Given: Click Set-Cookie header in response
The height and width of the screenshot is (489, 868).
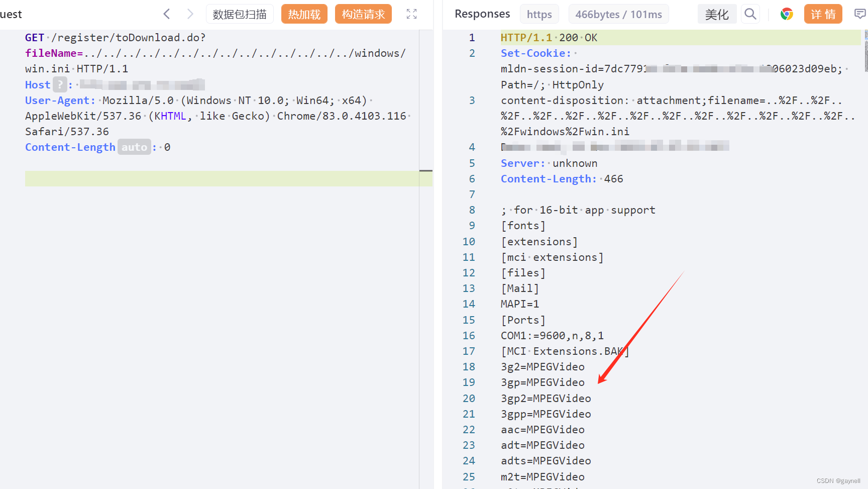Looking at the screenshot, I should coord(536,53).
